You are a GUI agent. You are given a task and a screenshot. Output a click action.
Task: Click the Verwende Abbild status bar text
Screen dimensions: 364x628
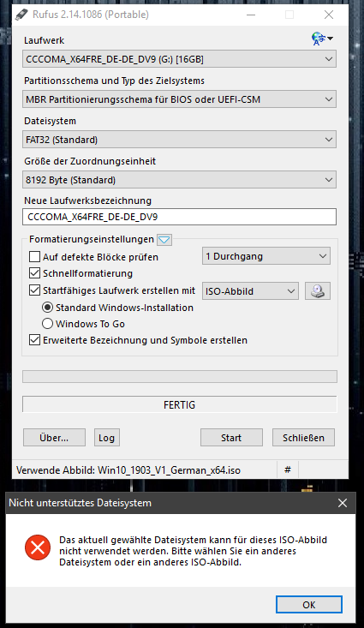coord(128,470)
